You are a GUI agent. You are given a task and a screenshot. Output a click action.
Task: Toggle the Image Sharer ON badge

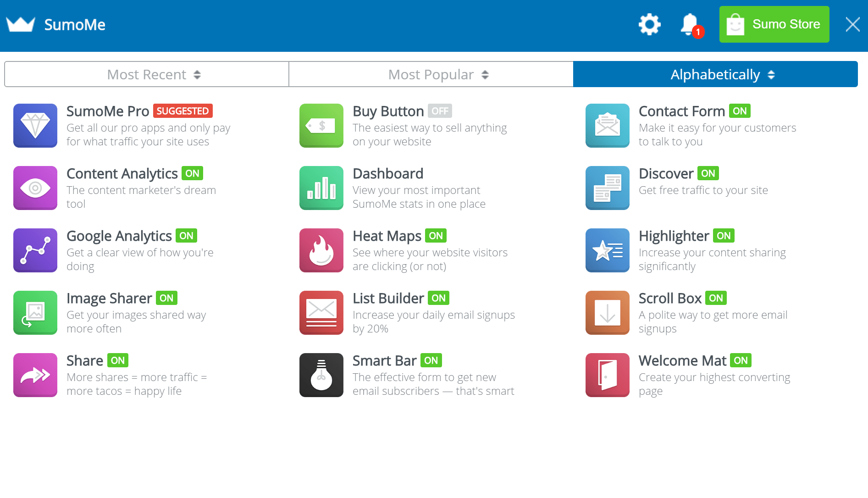(166, 298)
